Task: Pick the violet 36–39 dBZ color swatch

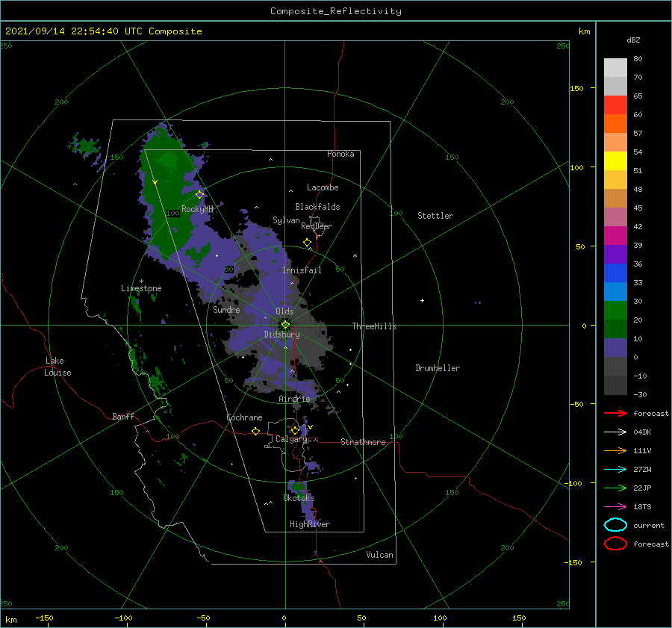Action: coord(615,254)
